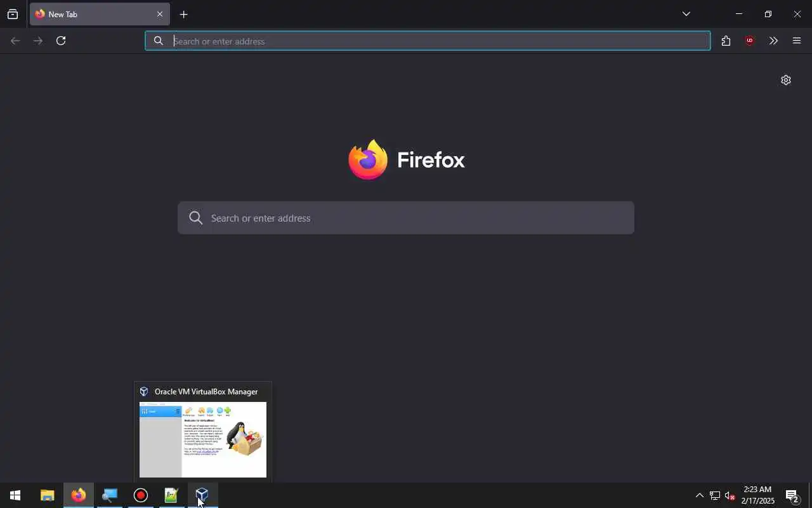
Task: Open network status tray icon
Action: pos(715,496)
